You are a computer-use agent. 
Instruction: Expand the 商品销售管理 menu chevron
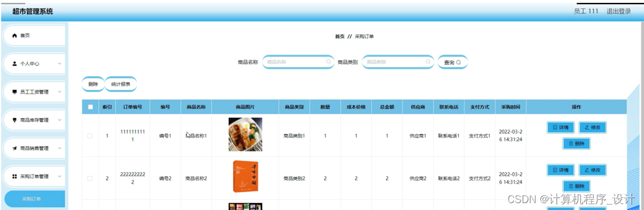(x=59, y=148)
